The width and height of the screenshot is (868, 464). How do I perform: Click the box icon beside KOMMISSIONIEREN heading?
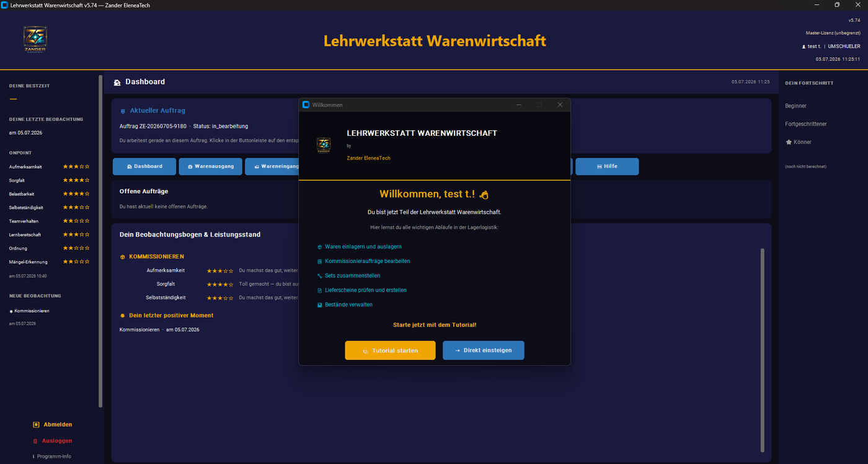[x=123, y=256]
